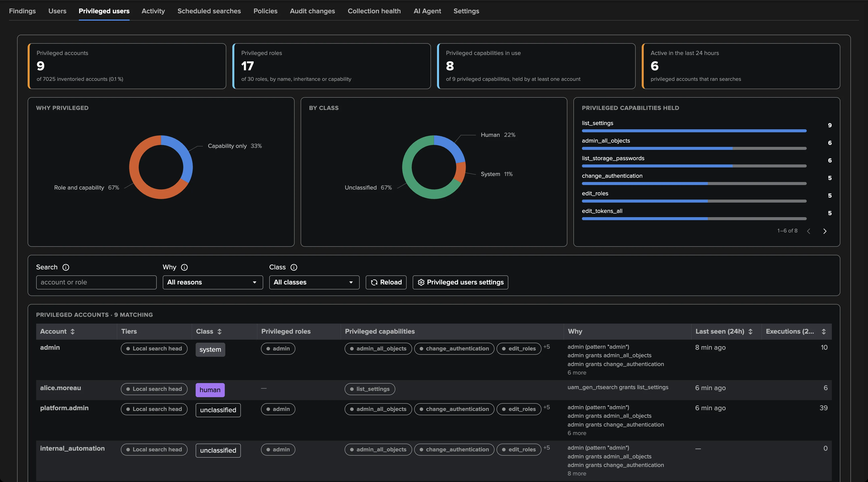Open the Collection health tab
This screenshot has width=868, height=482.
pyautogui.click(x=374, y=11)
